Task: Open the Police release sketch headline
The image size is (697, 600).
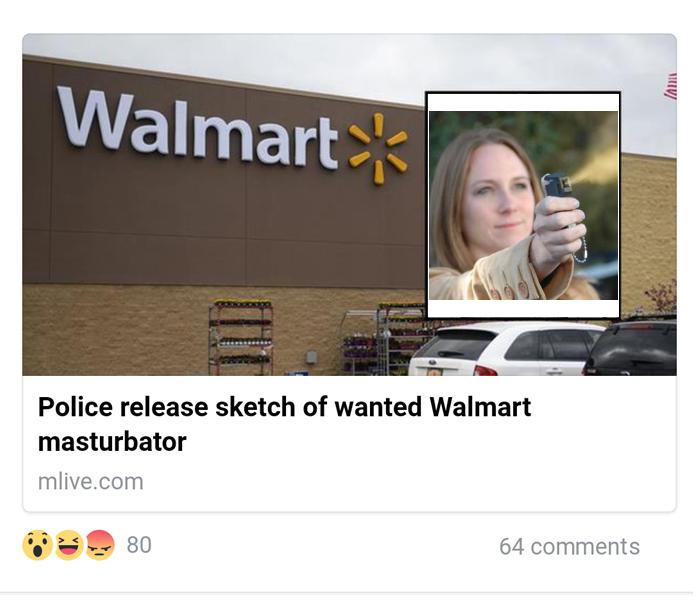Action: pos(284,424)
